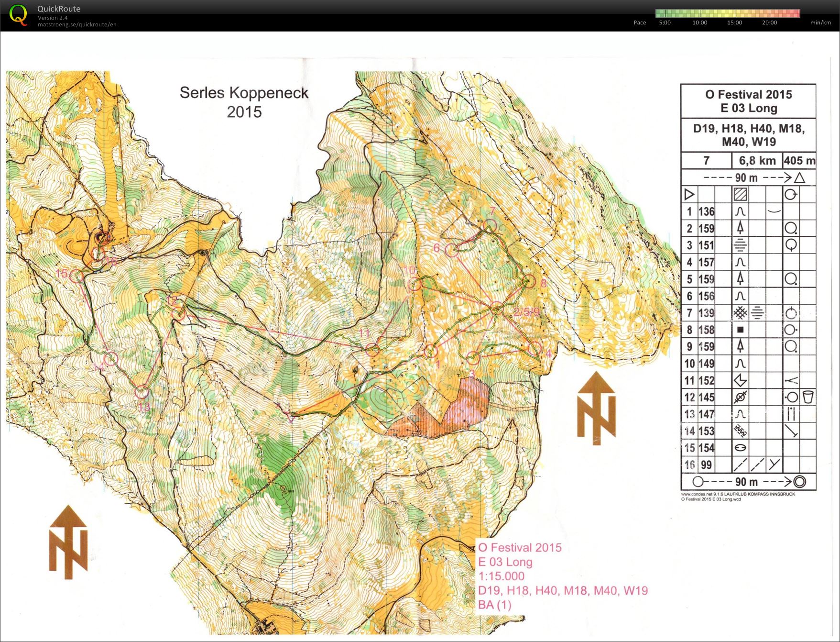Image resolution: width=840 pixels, height=642 pixels.
Task: Select control circle 13 on the map
Action: pyautogui.click(x=141, y=392)
